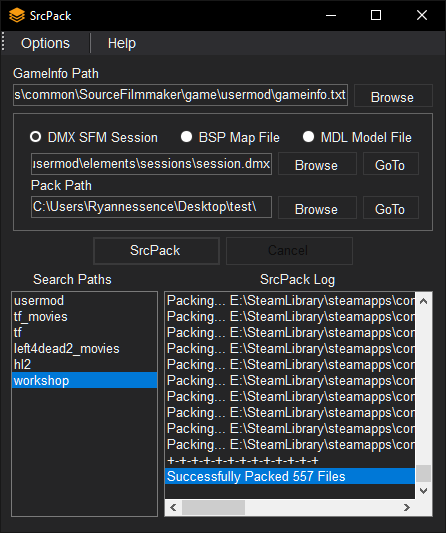
Task: Click the toolbar grip handle beside Options
Action: tap(3, 41)
